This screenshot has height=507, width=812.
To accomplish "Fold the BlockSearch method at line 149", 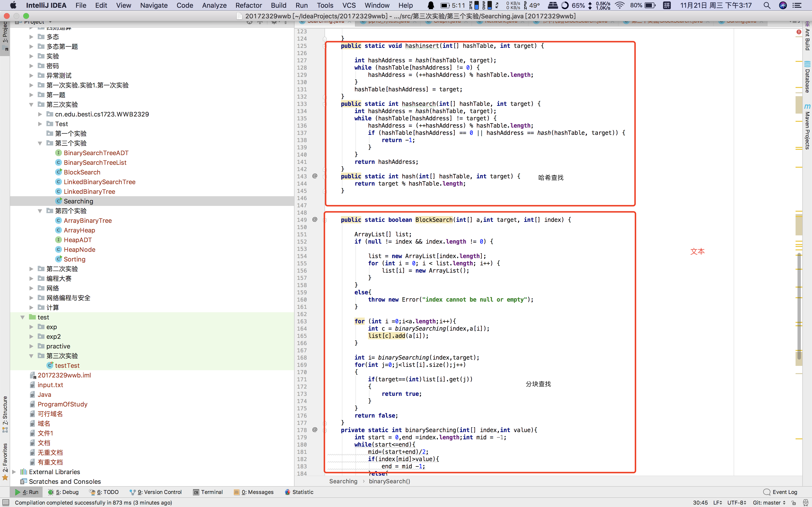I will click(325, 220).
